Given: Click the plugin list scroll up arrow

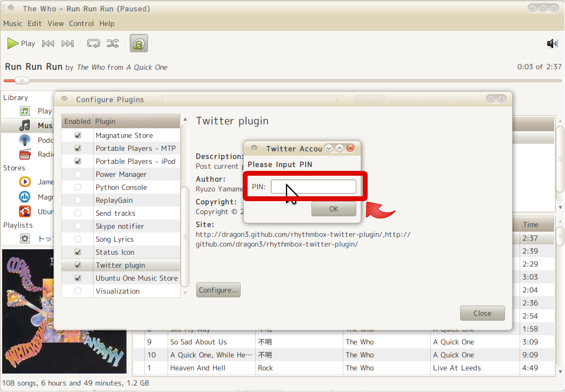Looking at the screenshot, I should point(185,119).
